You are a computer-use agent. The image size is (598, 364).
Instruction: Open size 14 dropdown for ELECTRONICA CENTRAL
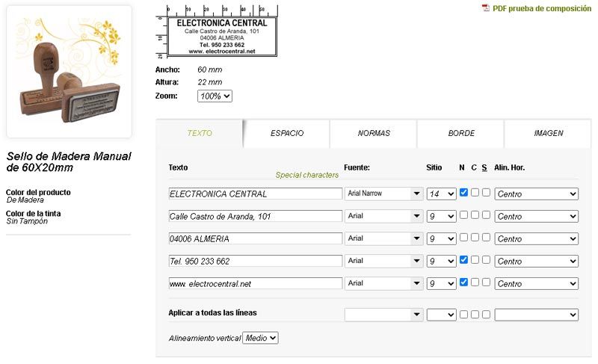pos(441,194)
